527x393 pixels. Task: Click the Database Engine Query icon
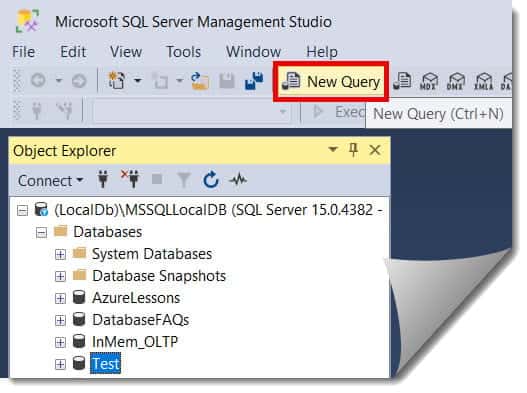coord(402,81)
